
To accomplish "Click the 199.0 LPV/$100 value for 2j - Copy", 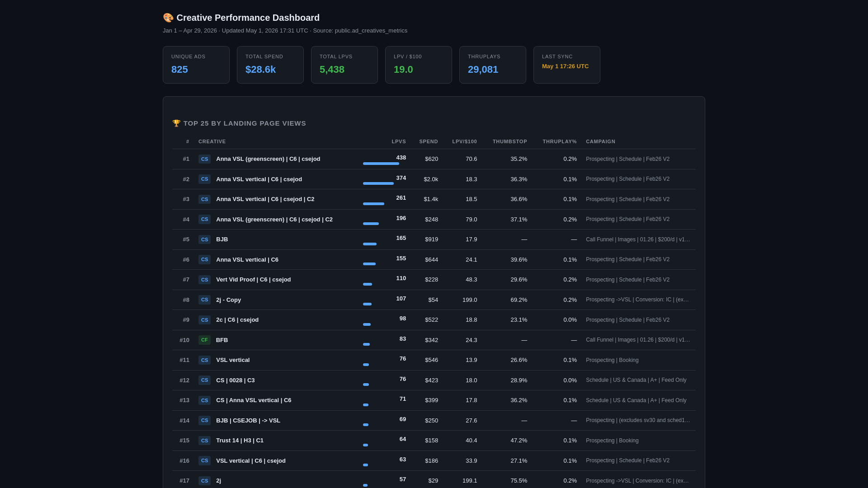I will tap(470, 300).
